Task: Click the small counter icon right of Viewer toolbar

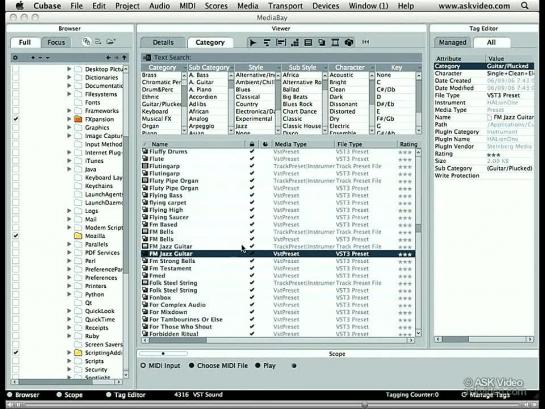Action: click(365, 42)
